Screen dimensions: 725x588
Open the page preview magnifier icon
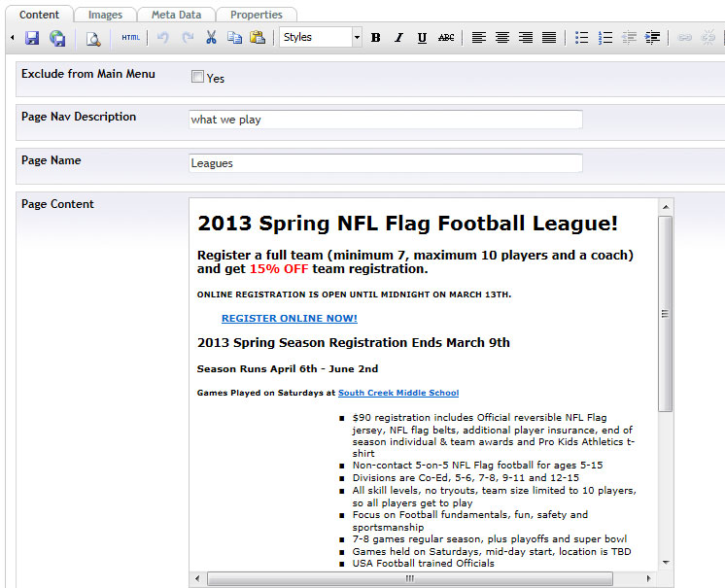pos(93,38)
